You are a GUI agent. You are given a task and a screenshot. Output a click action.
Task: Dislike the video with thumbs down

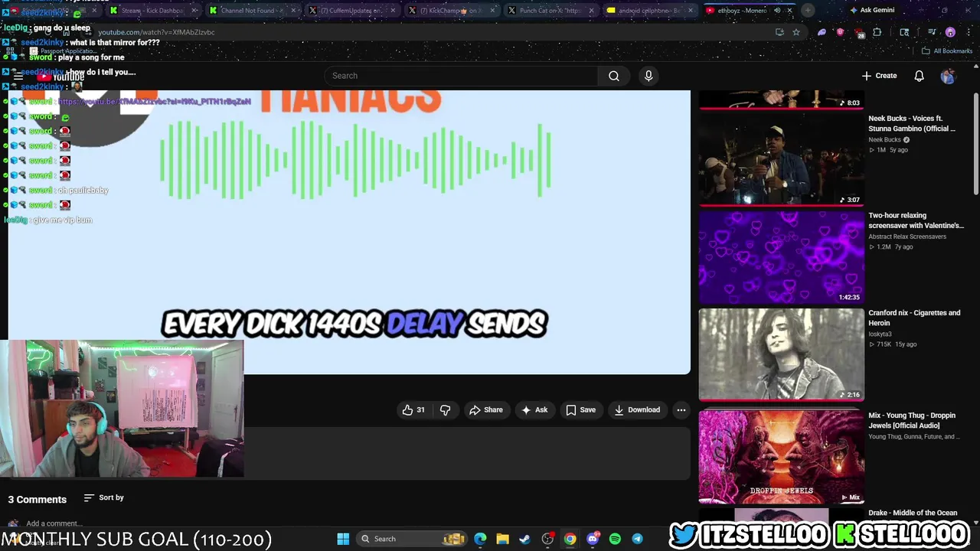point(445,410)
